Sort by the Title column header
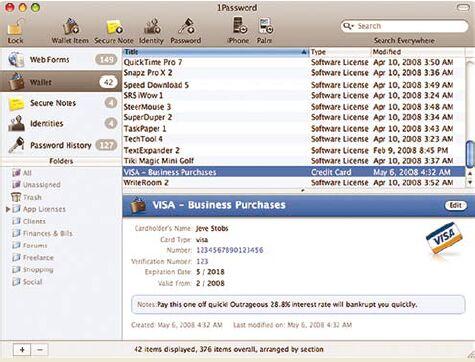475x362 pixels. point(216,52)
